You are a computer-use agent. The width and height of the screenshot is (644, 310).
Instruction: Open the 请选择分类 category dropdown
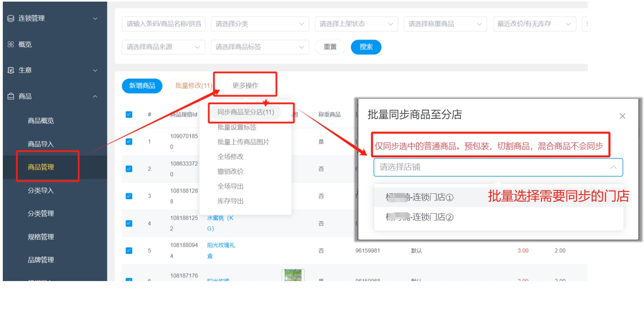(260, 24)
